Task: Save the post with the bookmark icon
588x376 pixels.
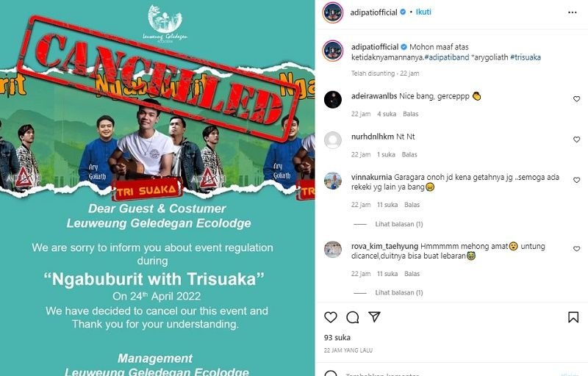Action: (x=573, y=317)
